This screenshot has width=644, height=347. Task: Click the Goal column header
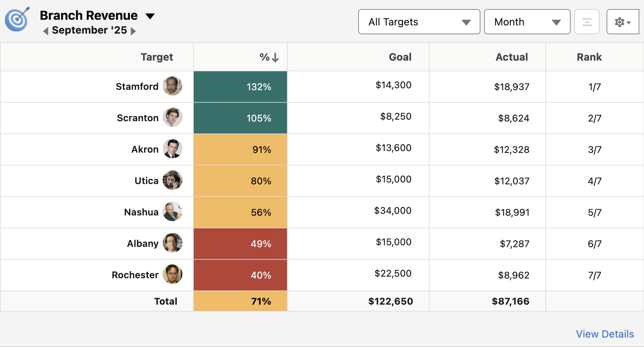(400, 57)
